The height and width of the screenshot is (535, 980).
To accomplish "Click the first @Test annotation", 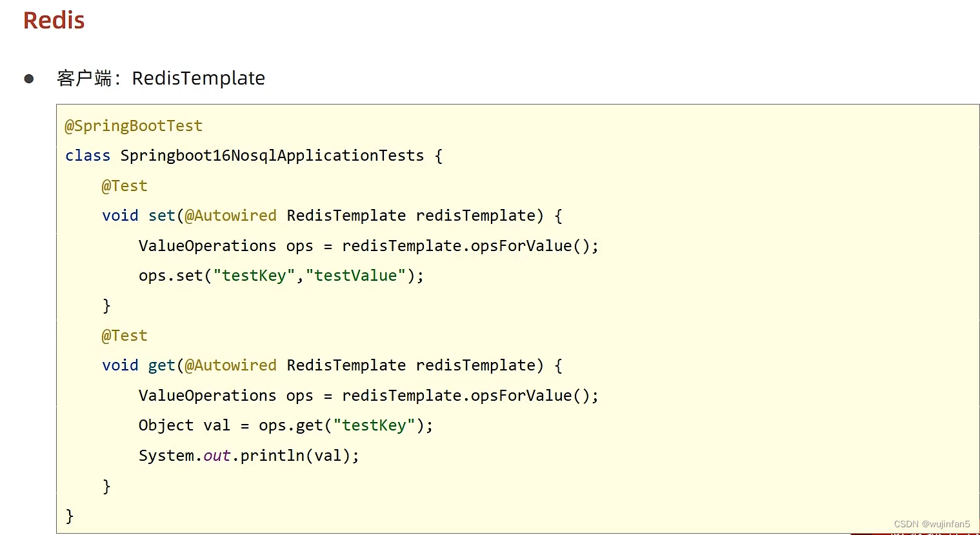I will [x=125, y=185].
